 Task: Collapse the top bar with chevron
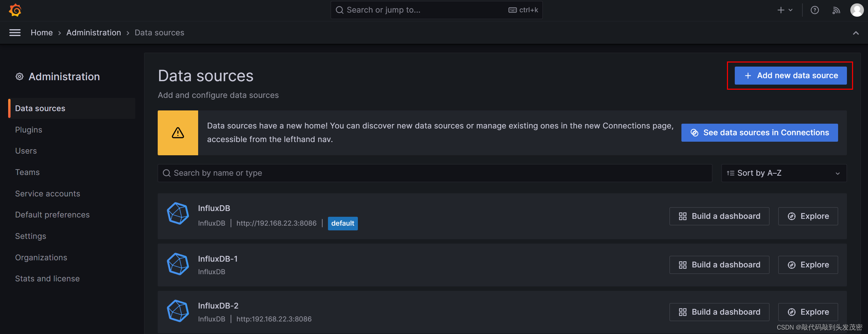click(x=856, y=33)
